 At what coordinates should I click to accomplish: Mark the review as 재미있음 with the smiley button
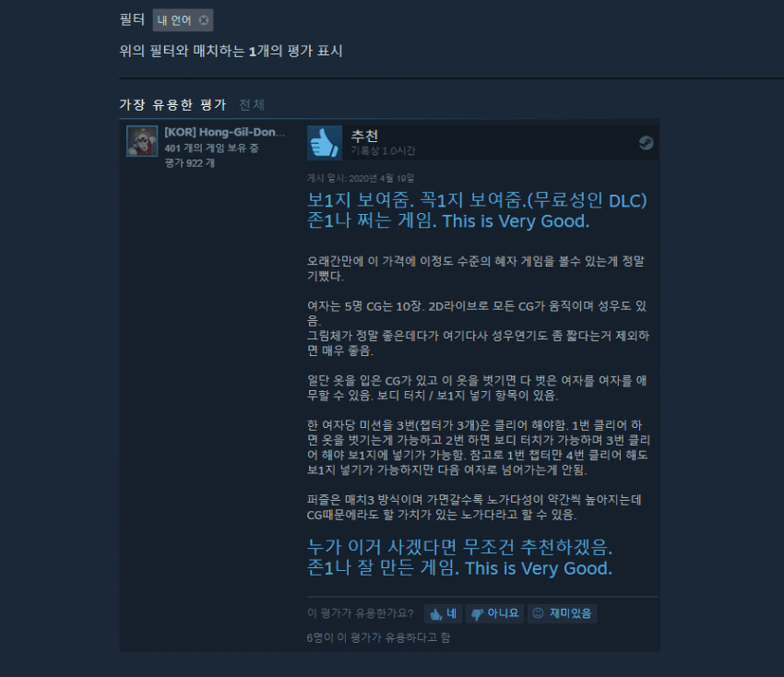click(x=562, y=613)
